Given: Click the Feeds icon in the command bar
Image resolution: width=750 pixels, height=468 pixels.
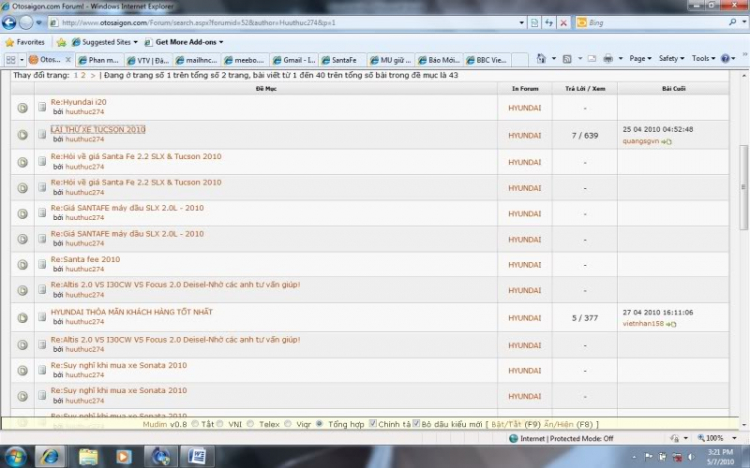Looking at the screenshot, I should pos(567,59).
